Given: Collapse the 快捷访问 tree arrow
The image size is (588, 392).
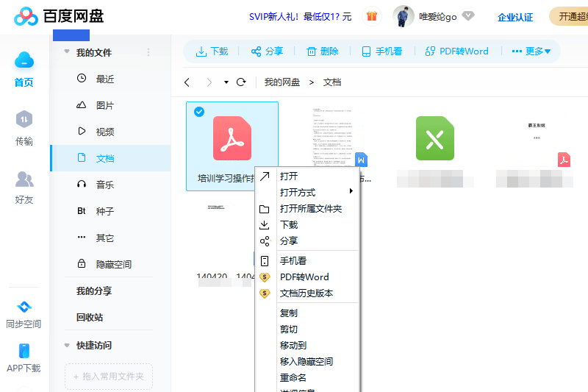Looking at the screenshot, I should click(67, 345).
